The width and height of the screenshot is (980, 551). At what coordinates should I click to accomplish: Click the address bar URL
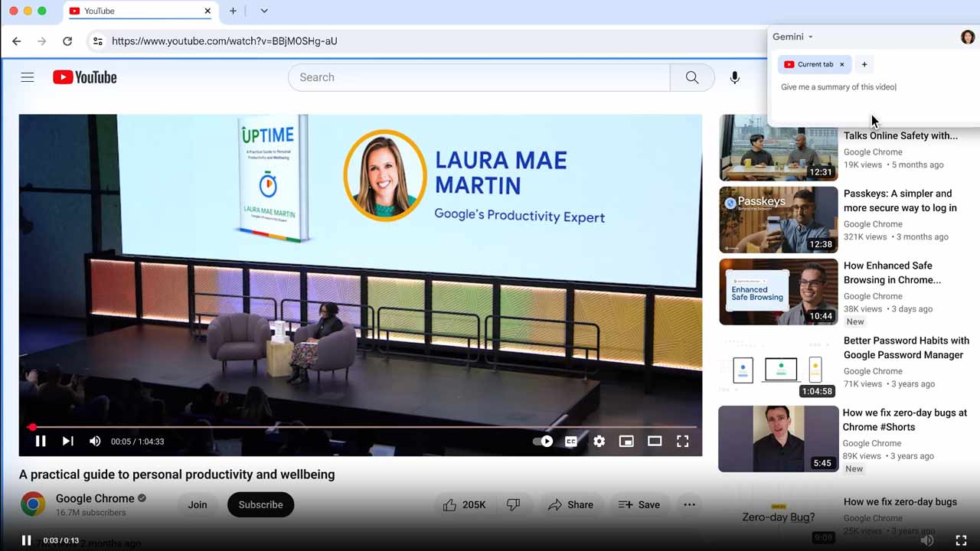coord(224,41)
